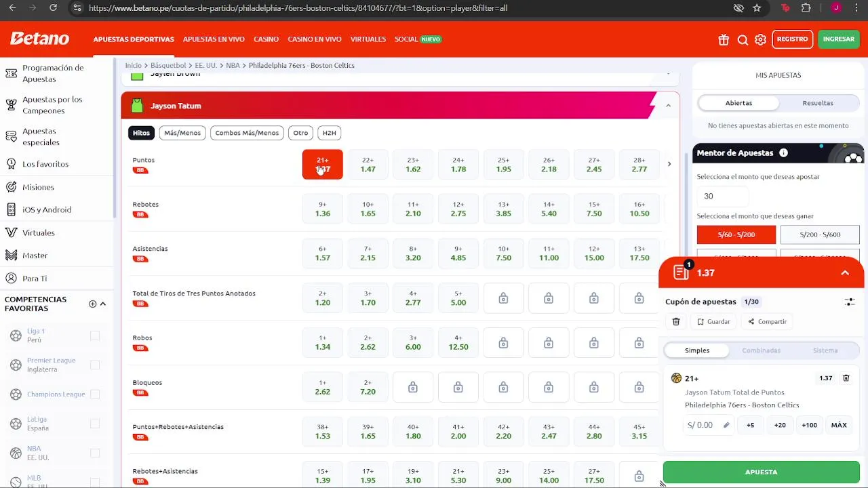Check the Champions League checkbox
Screen dimensions: 868x488
[95, 394]
